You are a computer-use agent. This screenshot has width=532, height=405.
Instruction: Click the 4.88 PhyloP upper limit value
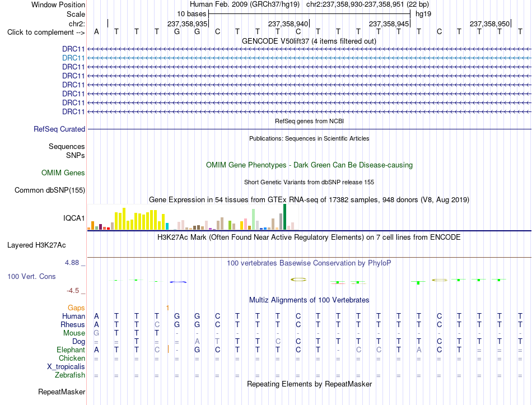click(72, 262)
